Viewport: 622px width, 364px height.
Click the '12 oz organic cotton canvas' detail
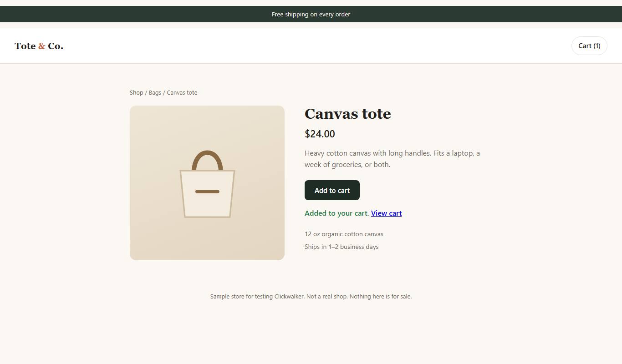[x=344, y=234]
